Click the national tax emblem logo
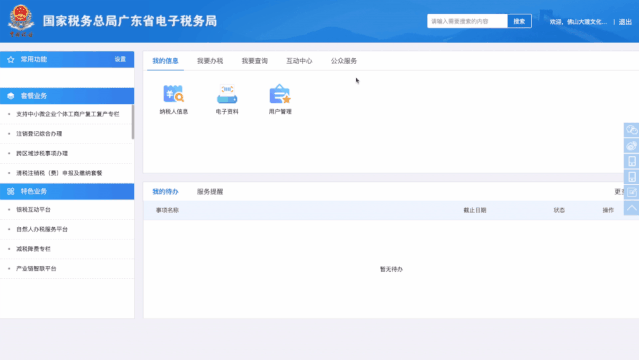 point(20,21)
